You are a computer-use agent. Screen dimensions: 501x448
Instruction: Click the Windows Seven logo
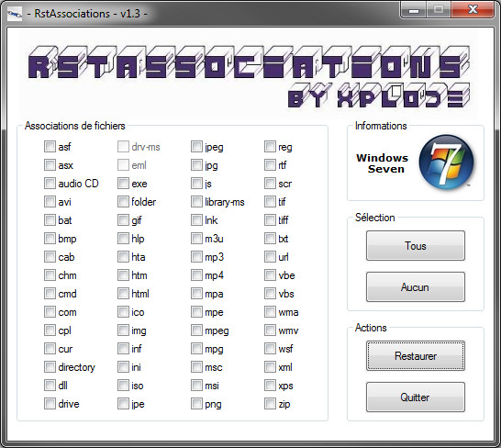[x=446, y=162]
